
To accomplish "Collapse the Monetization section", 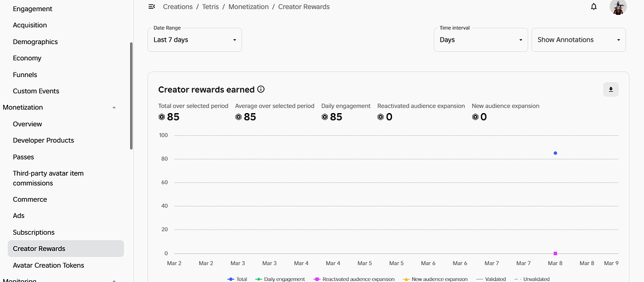I will (x=114, y=107).
